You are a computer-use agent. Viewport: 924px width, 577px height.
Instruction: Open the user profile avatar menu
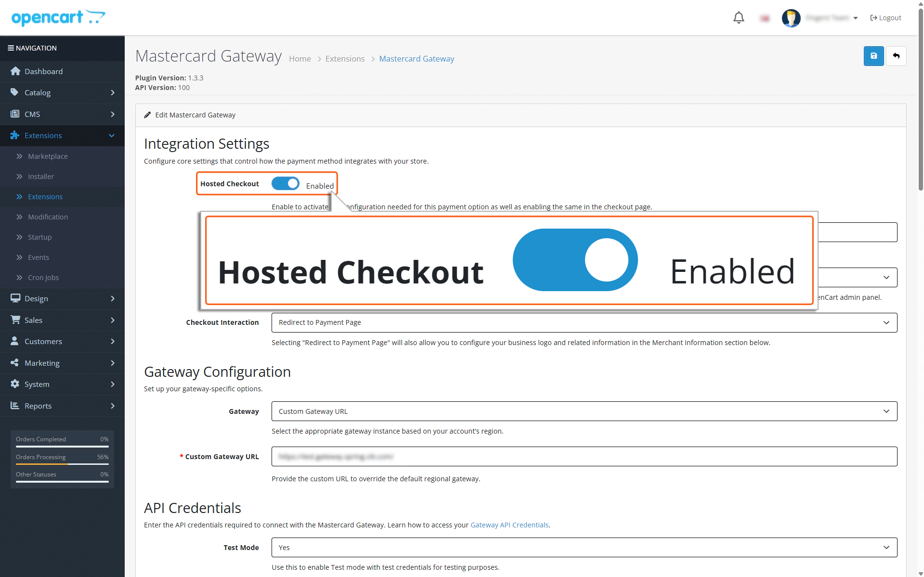(x=791, y=18)
